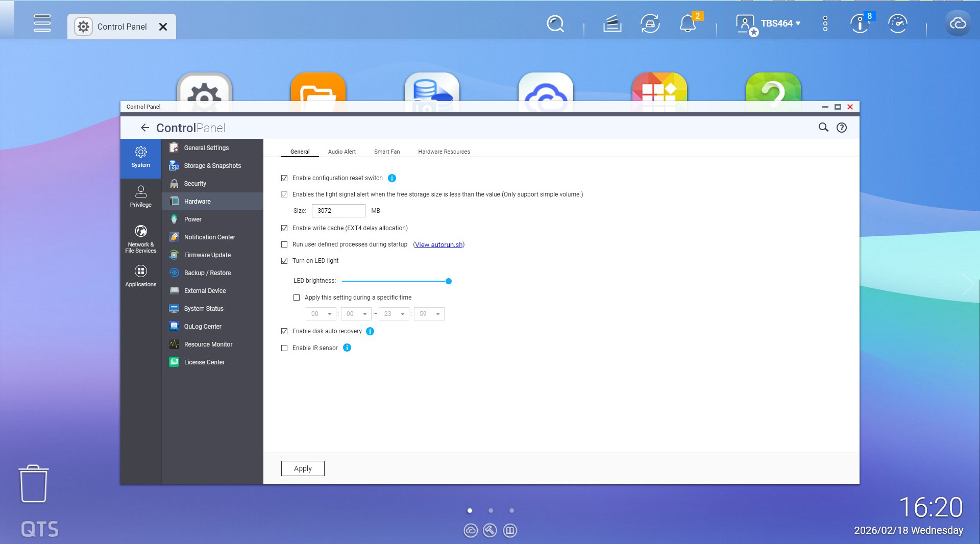
Task: Open Network & File Services section
Action: [140, 238]
